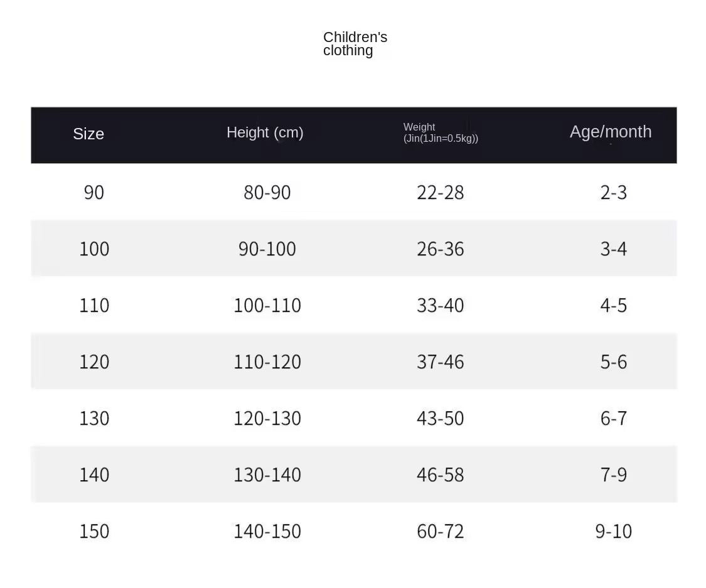Screen dimensions: 706x588
Task: Select the "80-90" height range cell
Action: click(267, 192)
